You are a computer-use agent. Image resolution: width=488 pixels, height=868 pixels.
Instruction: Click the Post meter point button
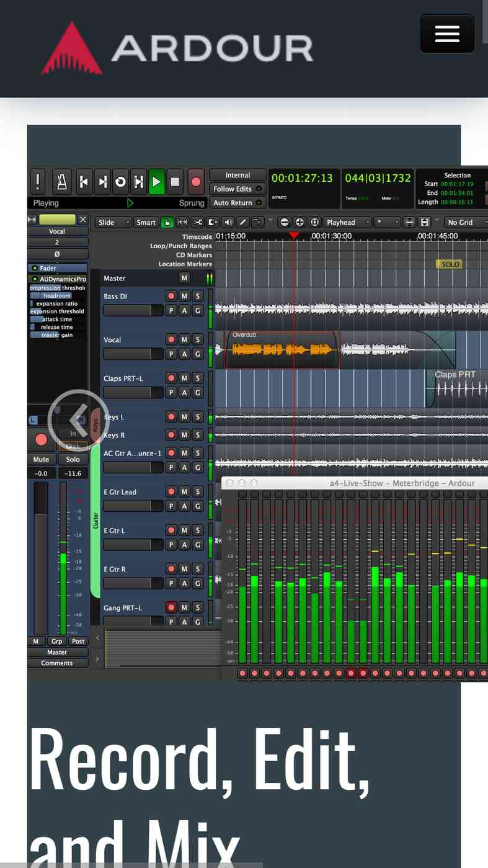tap(78, 642)
